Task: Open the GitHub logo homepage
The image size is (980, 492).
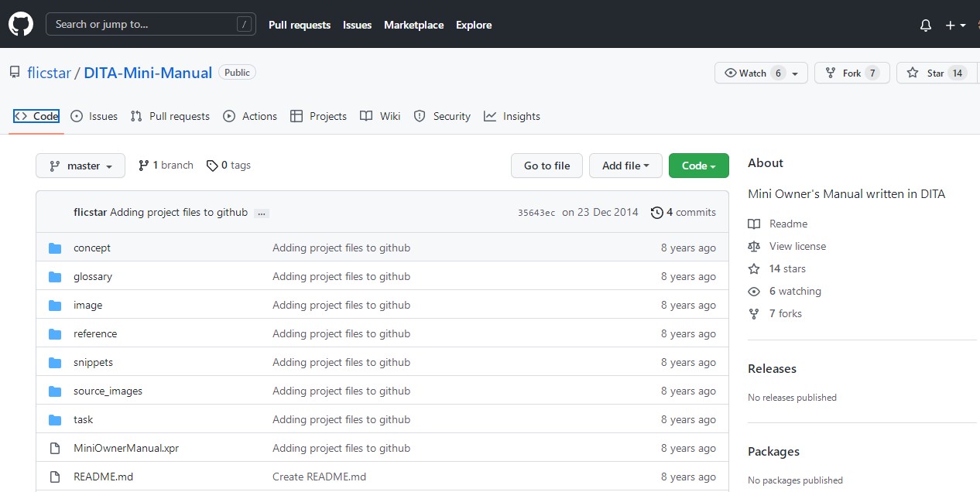Action: (21, 25)
